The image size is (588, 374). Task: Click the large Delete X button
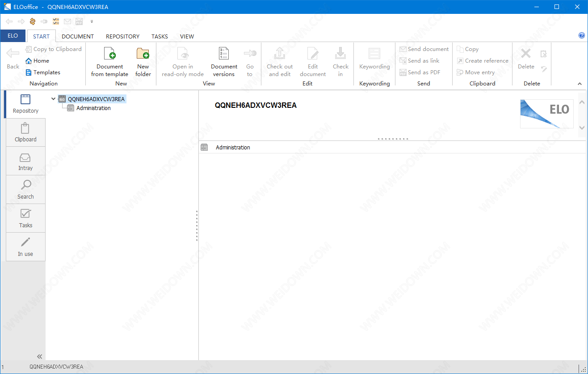pyautogui.click(x=526, y=59)
